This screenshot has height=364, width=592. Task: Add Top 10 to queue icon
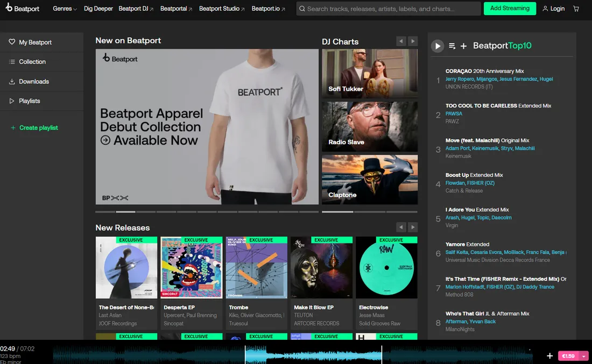(452, 46)
